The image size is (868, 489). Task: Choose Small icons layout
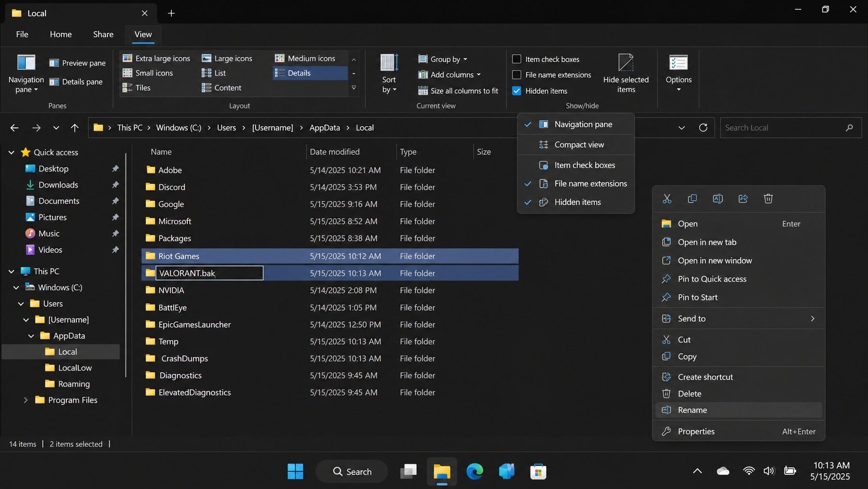[147, 73]
